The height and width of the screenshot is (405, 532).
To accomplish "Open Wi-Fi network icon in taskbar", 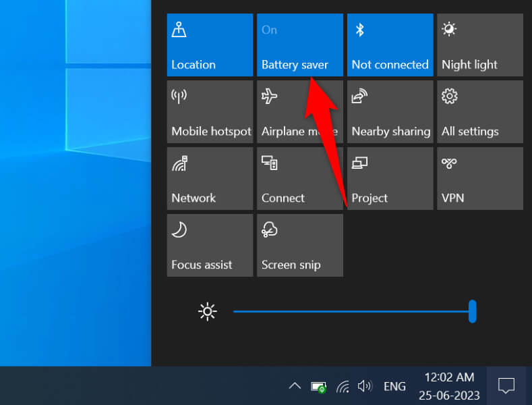I will [x=343, y=387].
